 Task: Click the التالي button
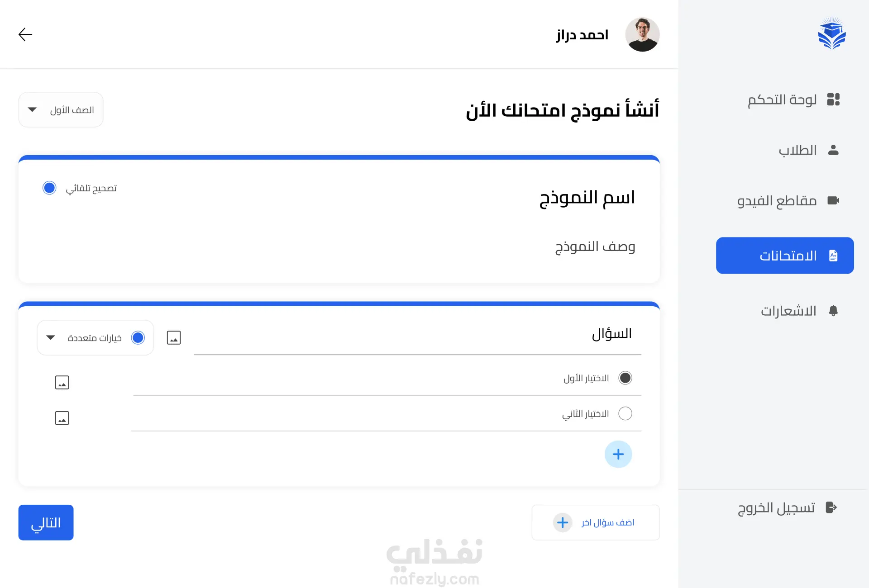pos(46,522)
